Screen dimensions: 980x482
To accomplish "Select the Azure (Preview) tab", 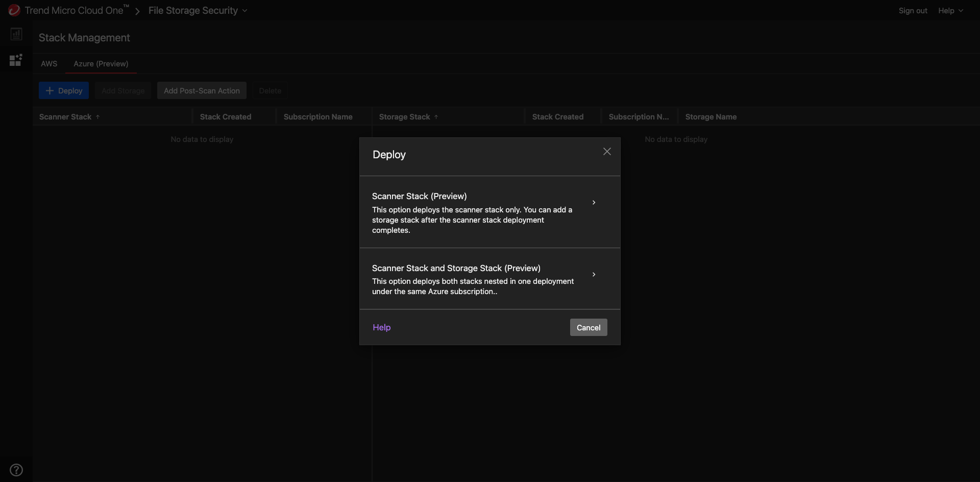I will (101, 64).
